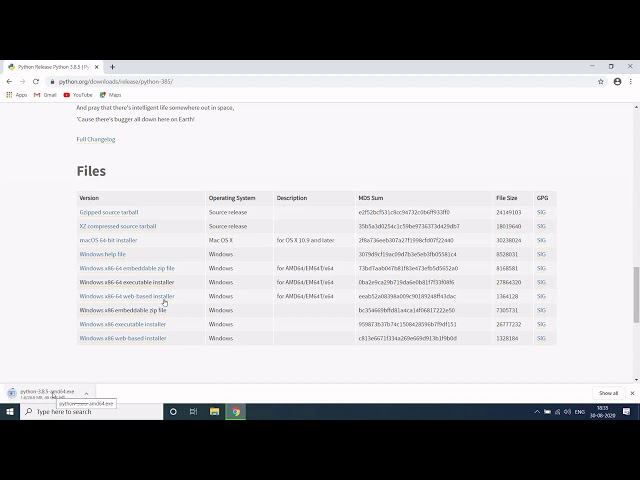Open the downloaded python-3.8.5-amd64.exe item

41,393
